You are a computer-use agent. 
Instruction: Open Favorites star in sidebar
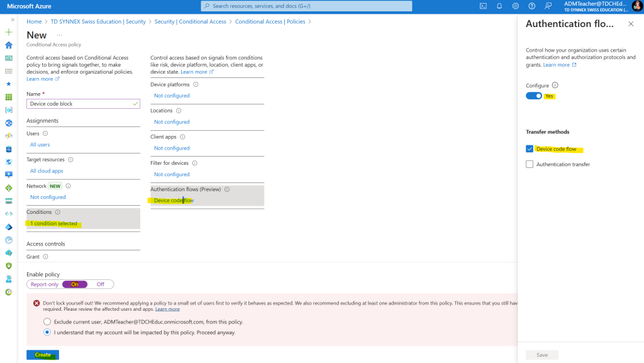pyautogui.click(x=9, y=84)
